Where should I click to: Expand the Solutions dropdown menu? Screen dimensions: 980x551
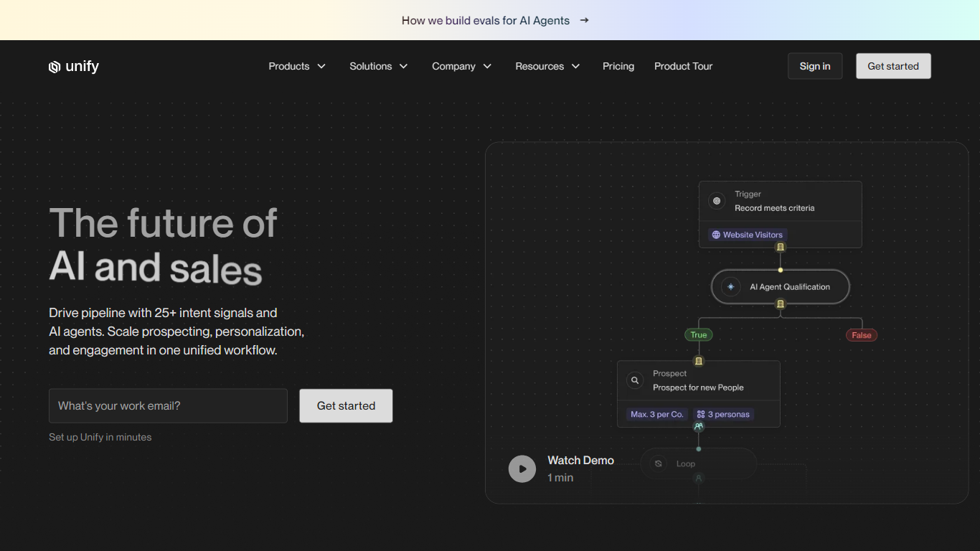point(379,66)
